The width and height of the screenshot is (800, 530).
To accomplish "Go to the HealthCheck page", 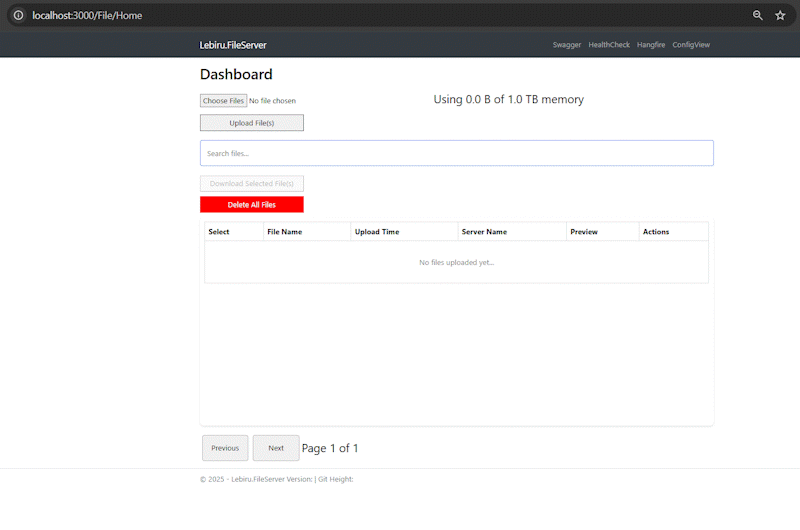I will (609, 45).
